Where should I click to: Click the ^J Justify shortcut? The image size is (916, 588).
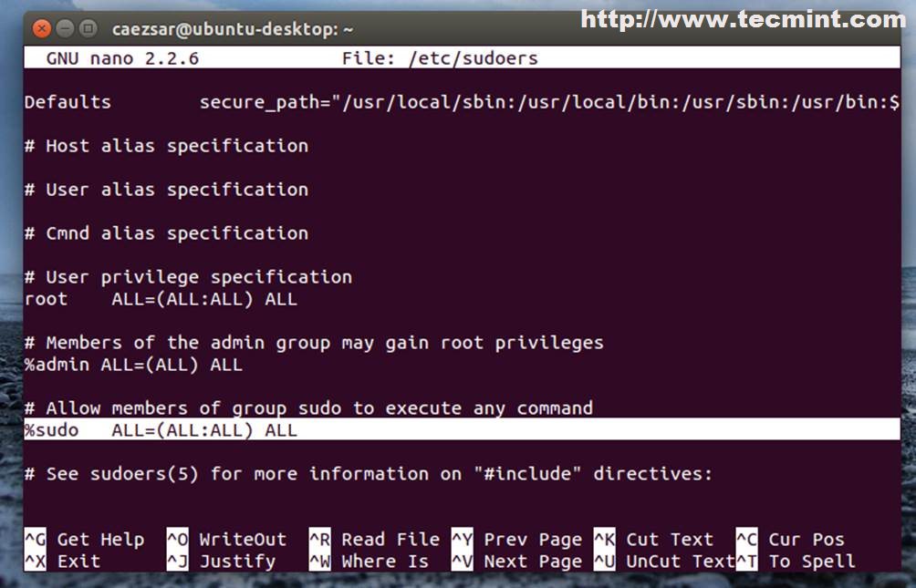coord(221,562)
